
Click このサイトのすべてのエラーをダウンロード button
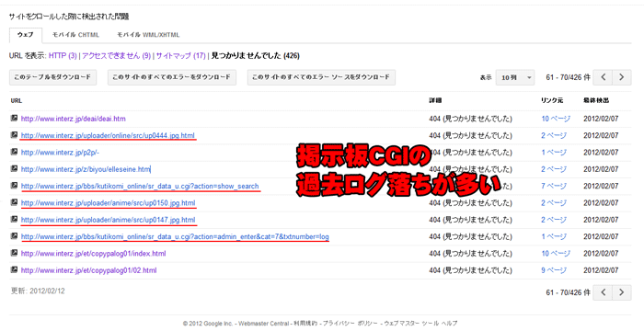coord(172,77)
